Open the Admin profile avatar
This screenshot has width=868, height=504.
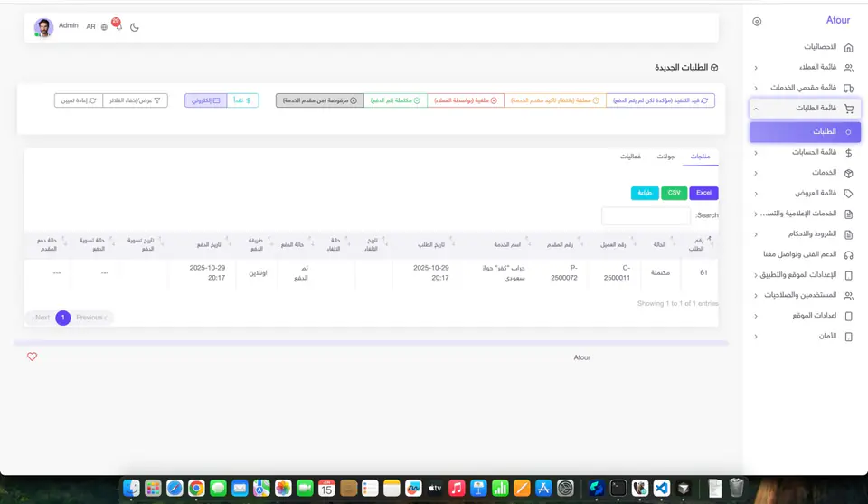click(x=43, y=27)
